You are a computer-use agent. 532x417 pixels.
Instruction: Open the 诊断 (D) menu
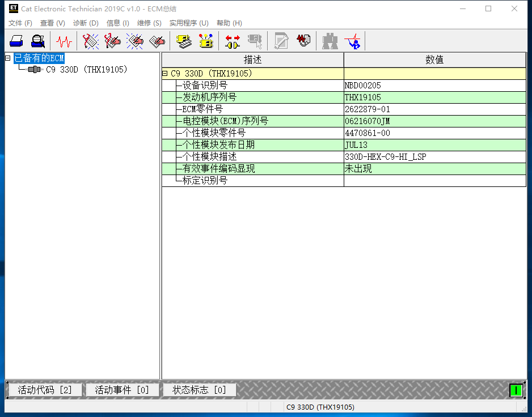86,23
